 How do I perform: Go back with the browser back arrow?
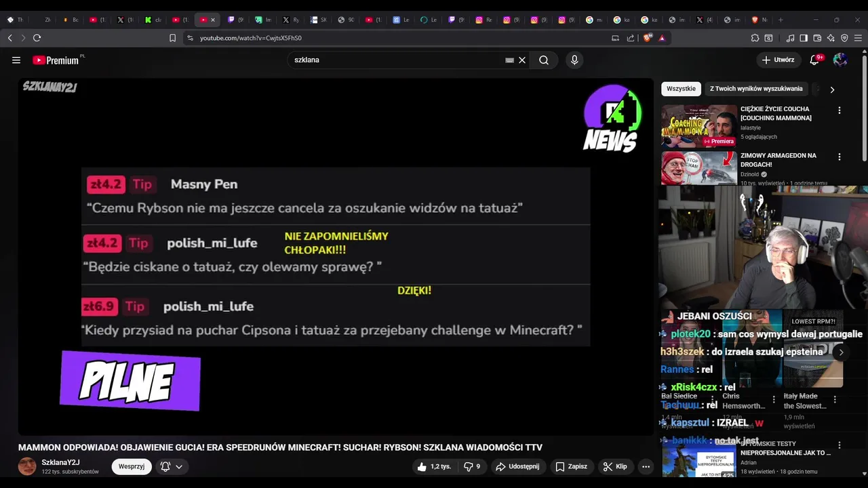coord(10,38)
